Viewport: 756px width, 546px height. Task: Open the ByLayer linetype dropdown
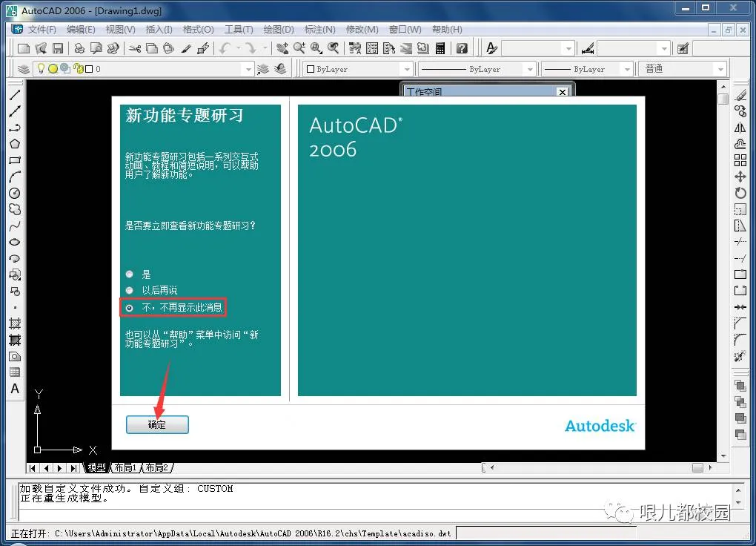(x=530, y=70)
